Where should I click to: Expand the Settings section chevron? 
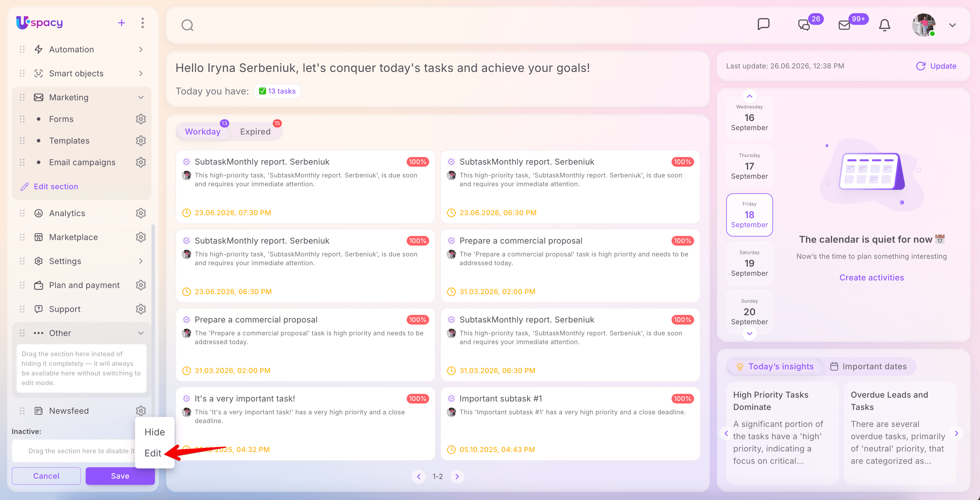click(x=141, y=261)
